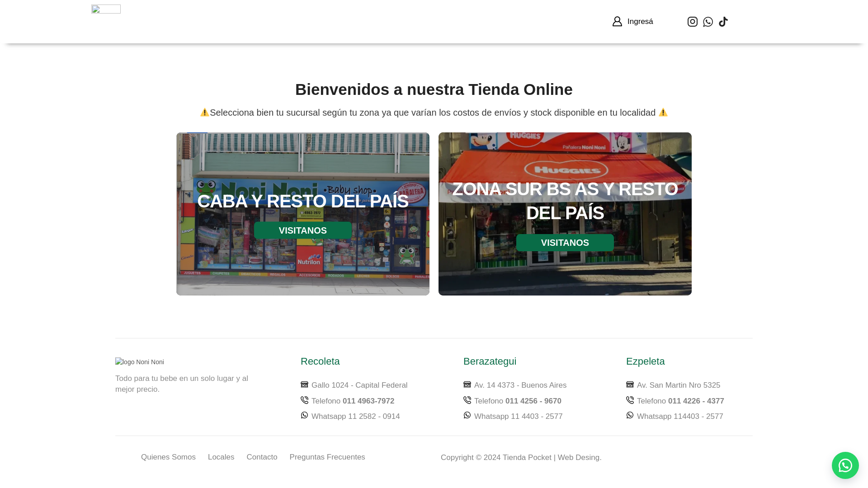Click the phone icon beside 011 4963-7972
This screenshot has width=868, height=488.
point(304,400)
